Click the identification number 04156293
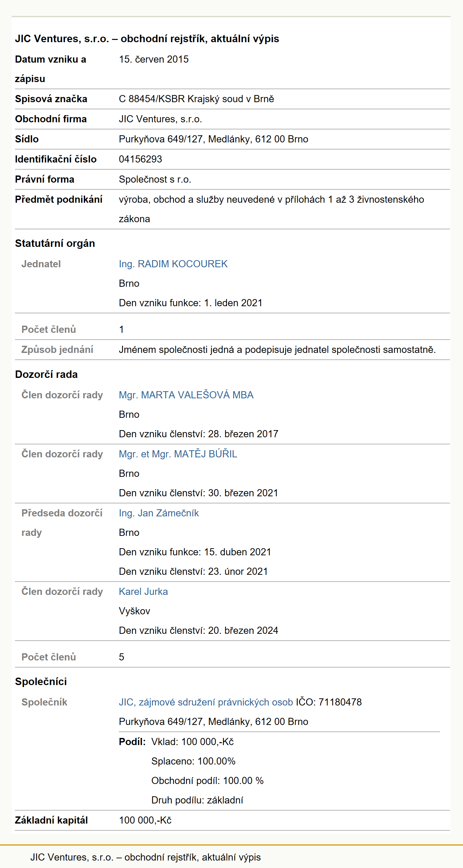Screen dimensions: 463x868 point(140,159)
